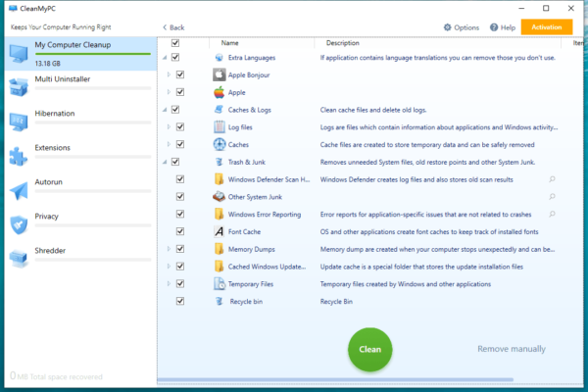Uncheck the Log files checkbox

180,126
